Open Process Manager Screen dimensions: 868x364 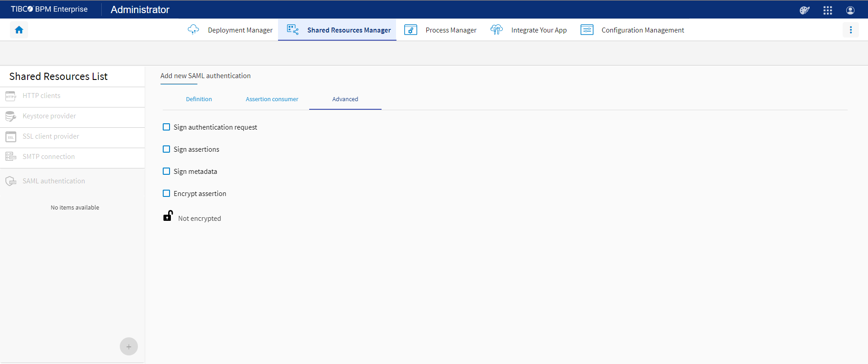tap(440, 30)
